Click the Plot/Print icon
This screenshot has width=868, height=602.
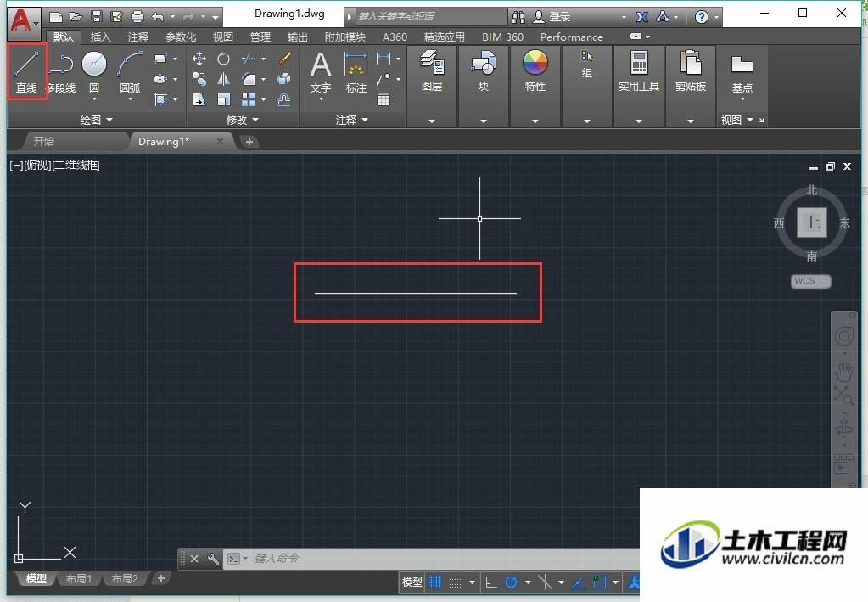coord(137,17)
